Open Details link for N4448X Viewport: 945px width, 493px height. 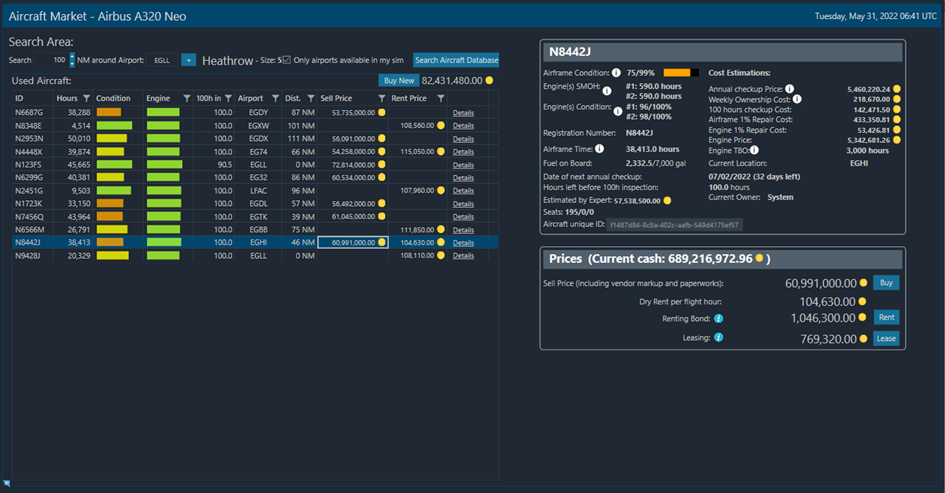pyautogui.click(x=463, y=151)
